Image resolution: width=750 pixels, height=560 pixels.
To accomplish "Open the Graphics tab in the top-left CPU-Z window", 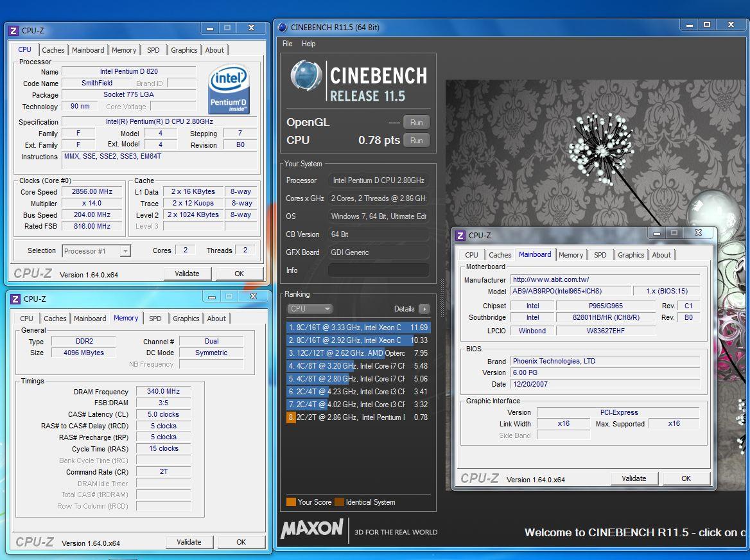I will pyautogui.click(x=184, y=50).
